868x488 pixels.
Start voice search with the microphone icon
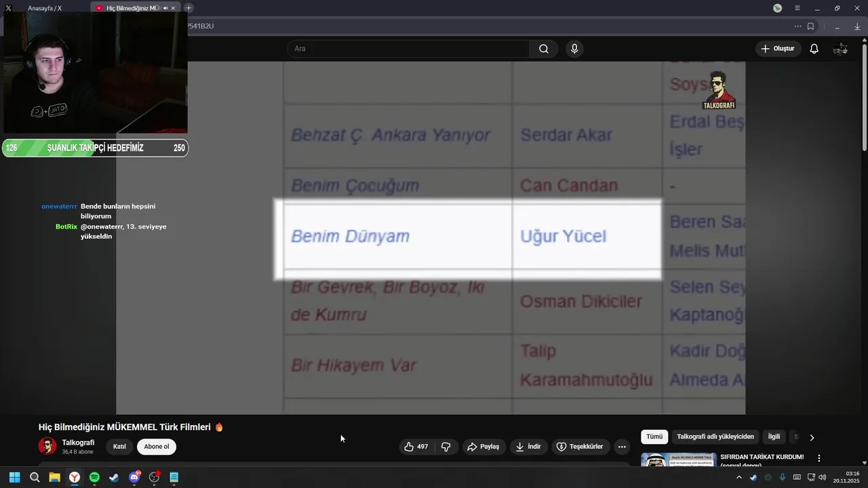click(574, 49)
